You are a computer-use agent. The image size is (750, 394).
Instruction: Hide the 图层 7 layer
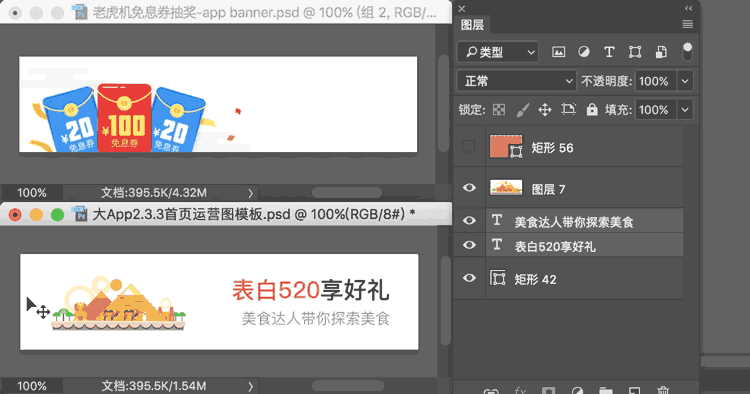coord(469,187)
